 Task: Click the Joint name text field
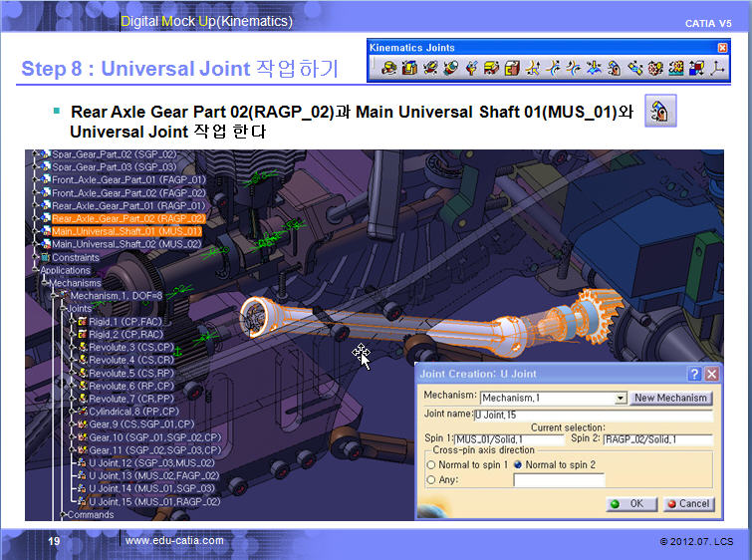592,414
